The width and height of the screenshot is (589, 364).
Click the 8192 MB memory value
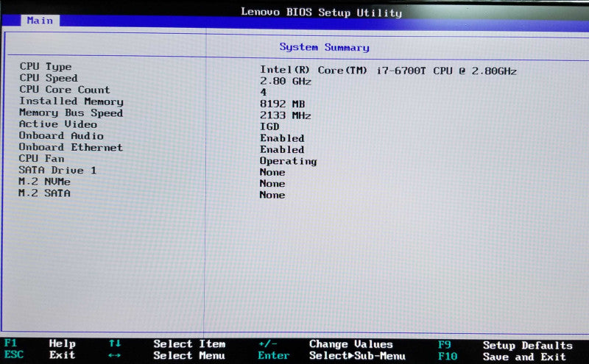[x=283, y=104]
